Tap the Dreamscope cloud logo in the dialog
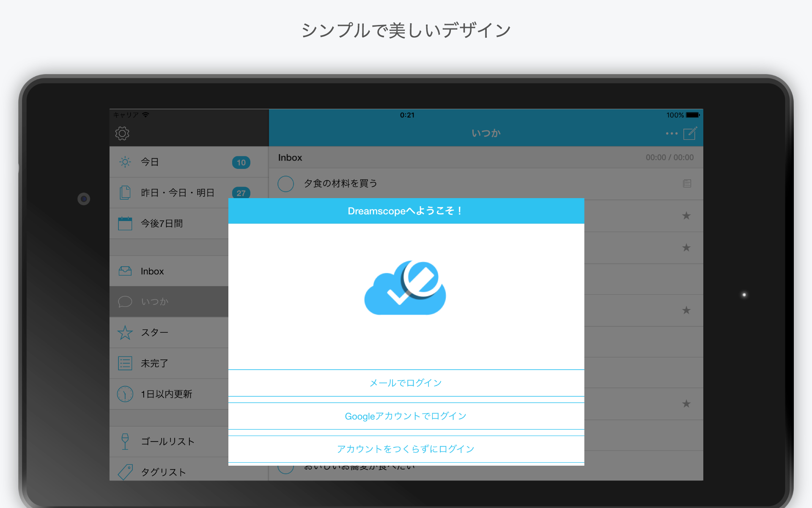The width and height of the screenshot is (812, 508). coord(405,288)
